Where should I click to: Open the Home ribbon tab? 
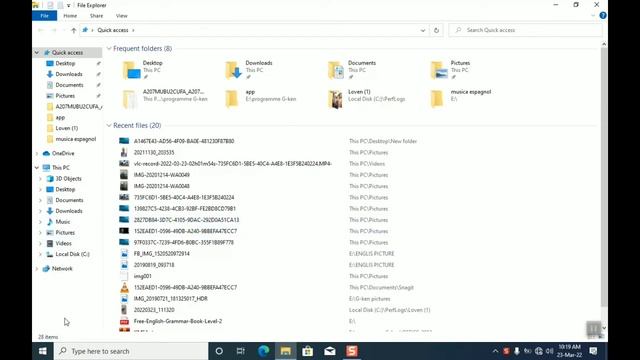[x=70, y=16]
